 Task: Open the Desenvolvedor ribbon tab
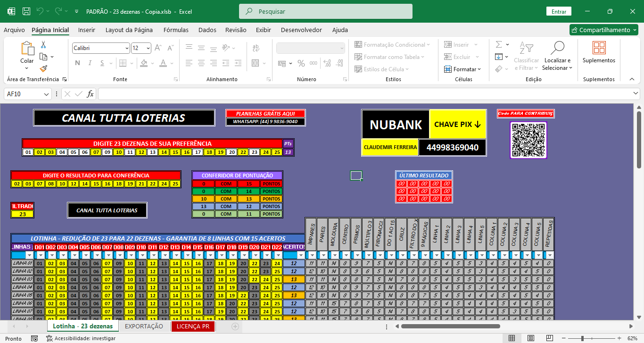tap(301, 30)
